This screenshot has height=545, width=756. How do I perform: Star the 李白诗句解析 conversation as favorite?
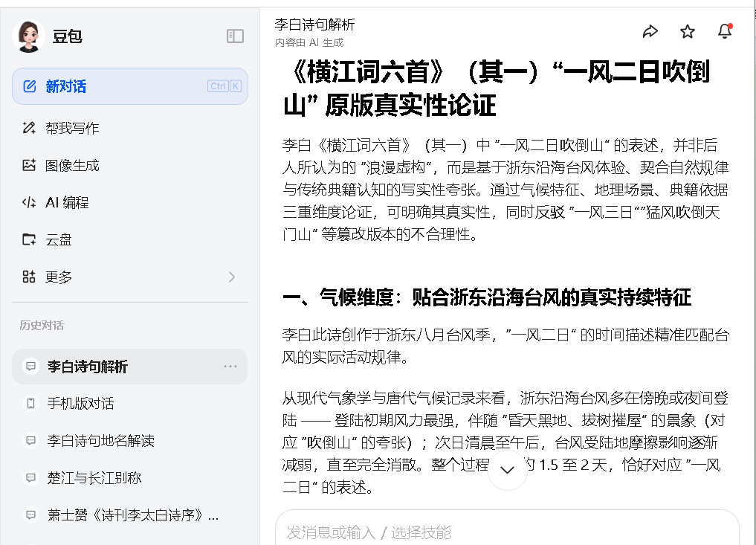click(x=688, y=31)
